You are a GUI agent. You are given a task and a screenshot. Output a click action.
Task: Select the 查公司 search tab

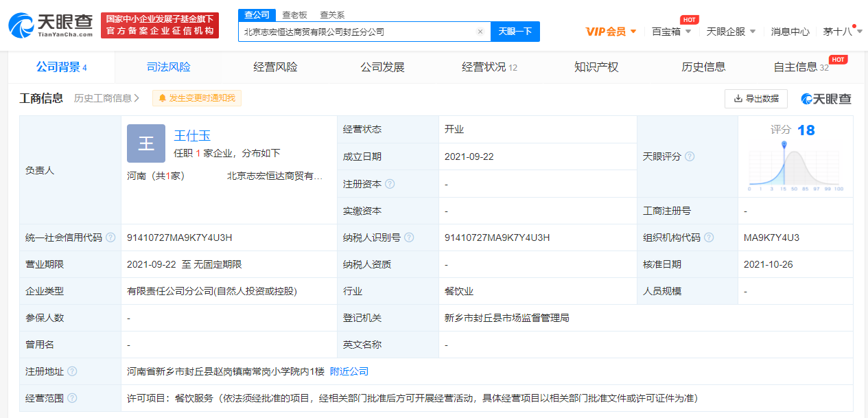pos(257,14)
